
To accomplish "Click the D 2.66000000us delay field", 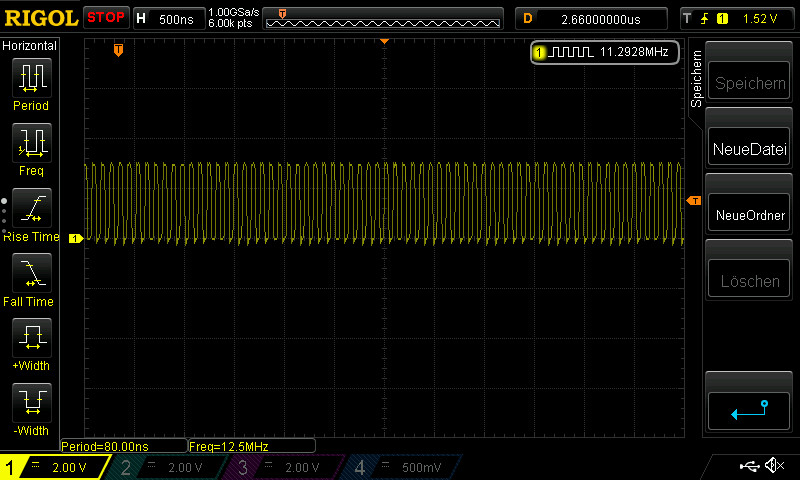I will point(591,19).
